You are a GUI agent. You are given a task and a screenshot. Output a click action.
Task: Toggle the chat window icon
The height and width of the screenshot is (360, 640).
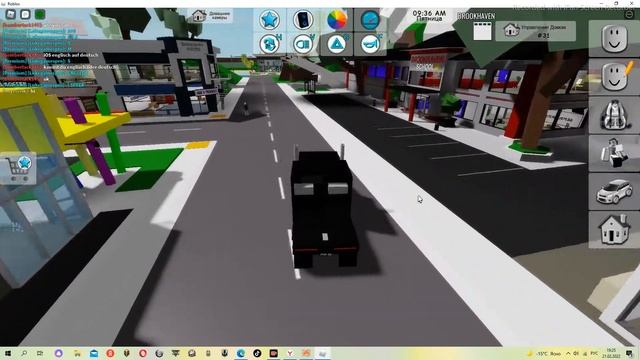(25, 14)
